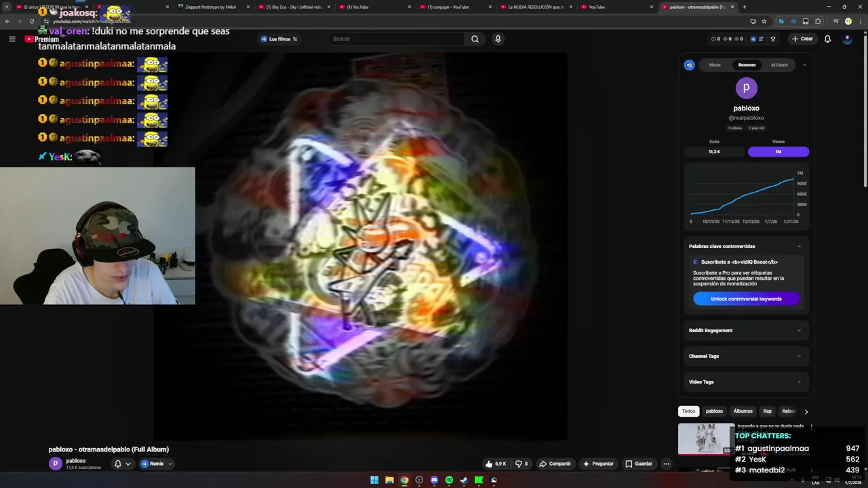Start voice search with the microphone icon

pos(498,39)
